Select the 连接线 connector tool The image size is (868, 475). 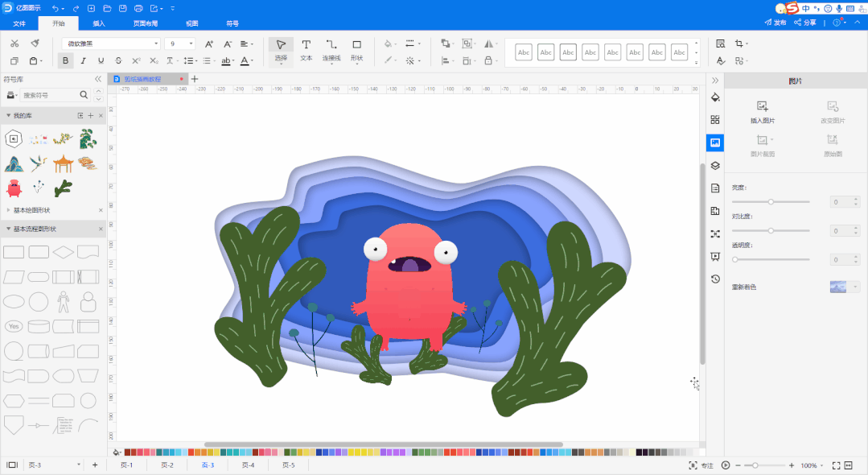tap(331, 51)
